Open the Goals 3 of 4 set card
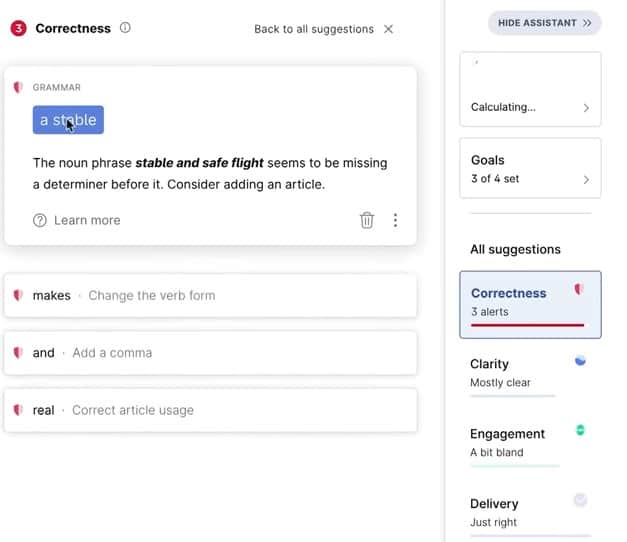 coord(530,168)
